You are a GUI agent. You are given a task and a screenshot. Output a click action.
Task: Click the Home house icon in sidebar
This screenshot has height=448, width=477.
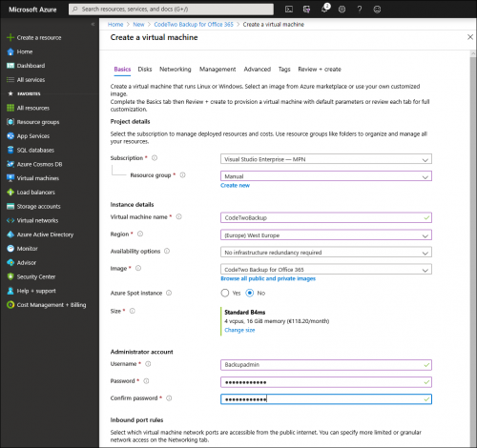tap(10, 51)
